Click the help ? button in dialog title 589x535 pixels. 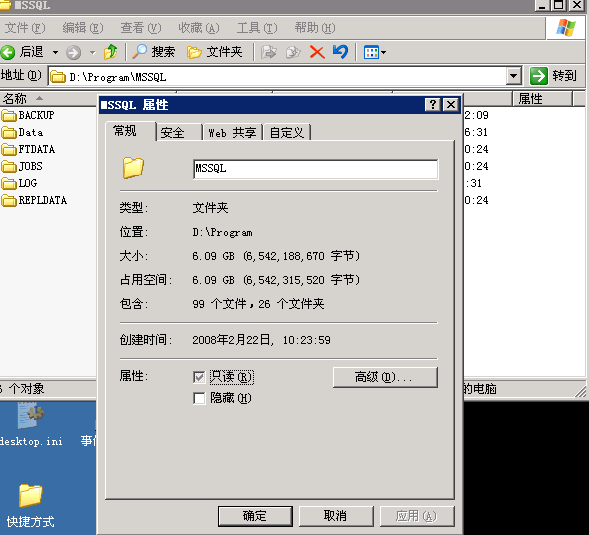pyautogui.click(x=432, y=104)
